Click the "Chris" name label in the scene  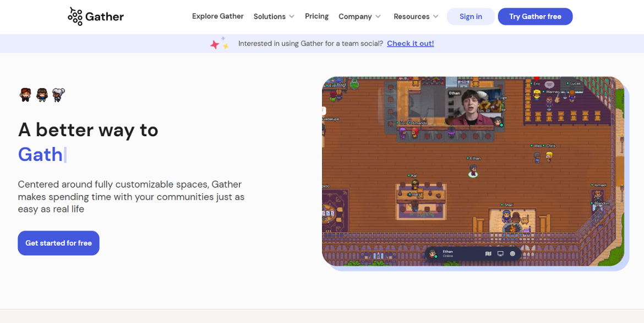tap(551, 146)
